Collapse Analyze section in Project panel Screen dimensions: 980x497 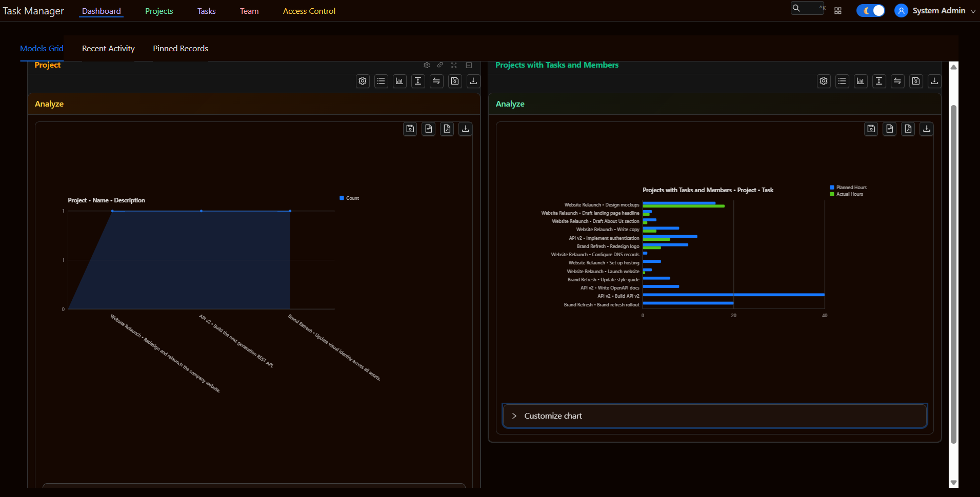[254, 104]
